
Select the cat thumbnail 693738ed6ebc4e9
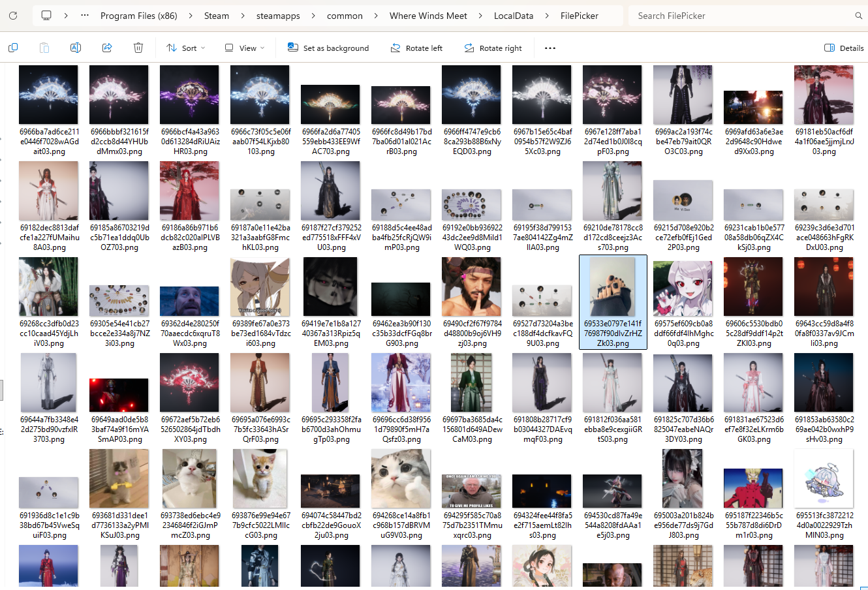pyautogui.click(x=190, y=478)
